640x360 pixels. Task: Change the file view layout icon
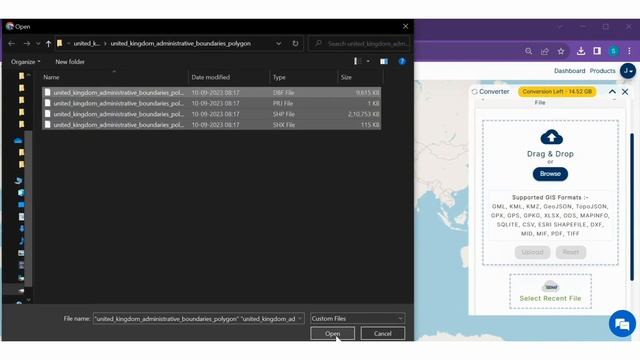tap(357, 61)
